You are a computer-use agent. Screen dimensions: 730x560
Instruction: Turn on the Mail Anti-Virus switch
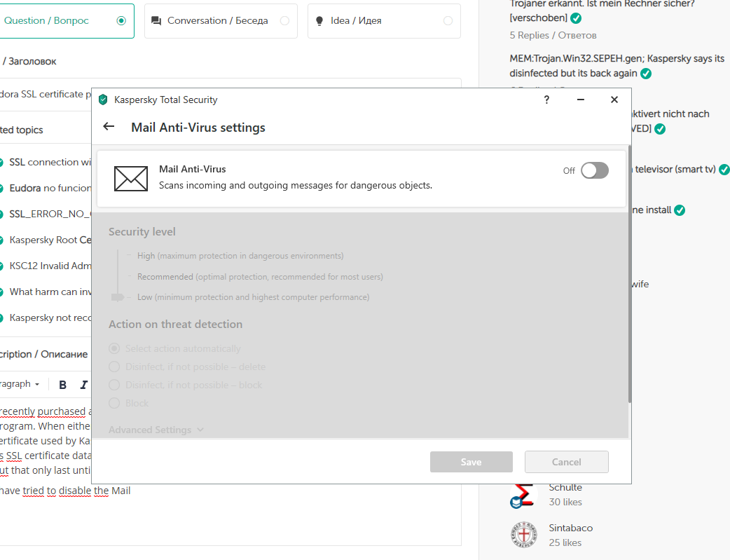[x=595, y=170]
